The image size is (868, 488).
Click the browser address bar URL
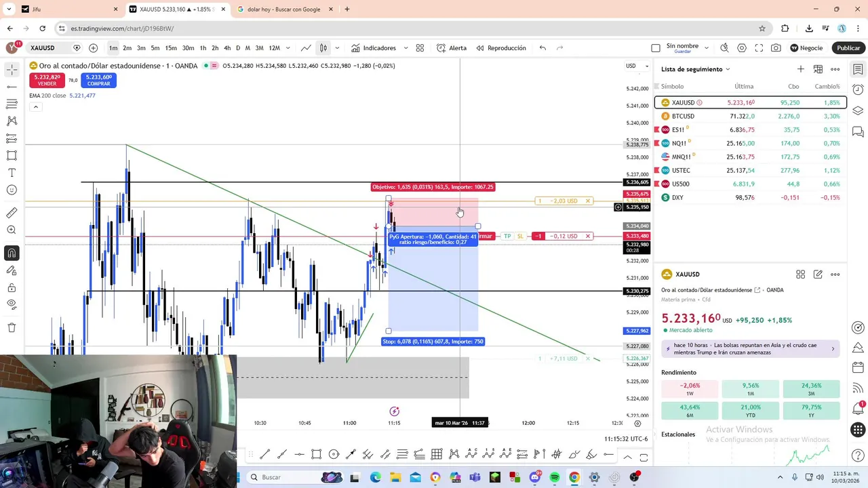click(x=122, y=28)
